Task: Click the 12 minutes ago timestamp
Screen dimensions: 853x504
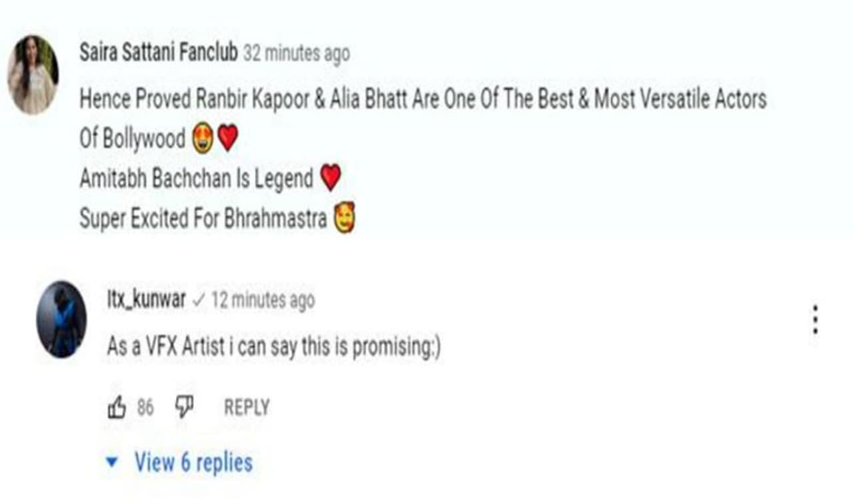Action: [263, 300]
